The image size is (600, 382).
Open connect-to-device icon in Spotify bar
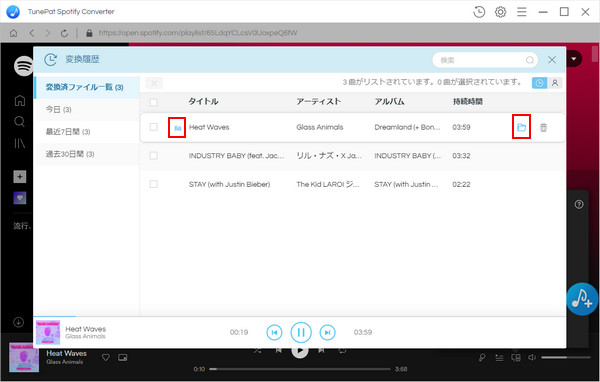coord(516,358)
